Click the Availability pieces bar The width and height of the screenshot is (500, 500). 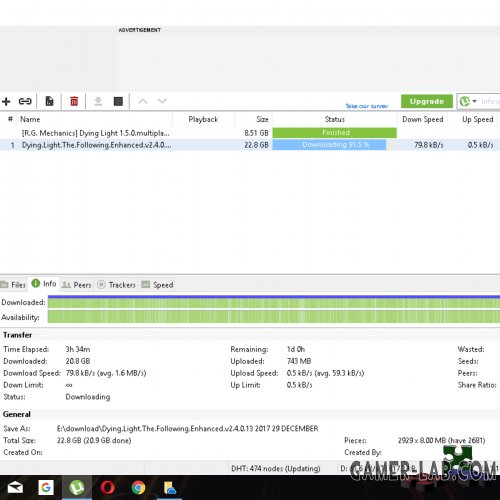point(274,317)
